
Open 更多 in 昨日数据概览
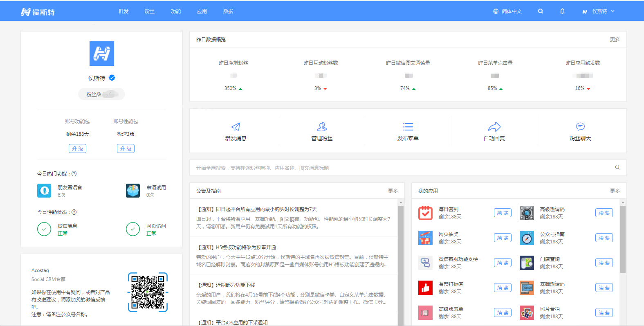tap(615, 40)
